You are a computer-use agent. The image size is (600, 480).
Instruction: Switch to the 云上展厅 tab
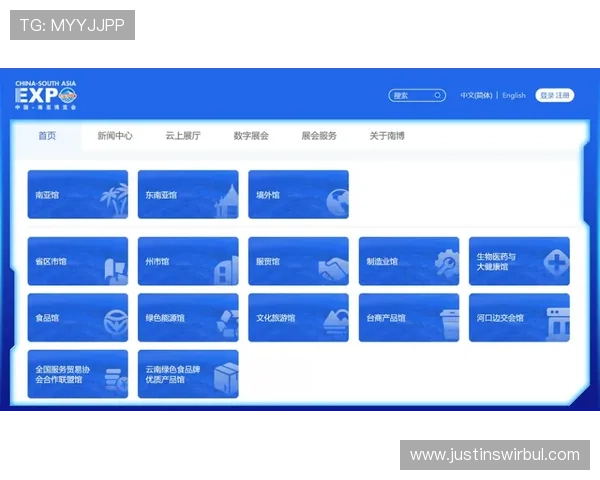pyautogui.click(x=183, y=136)
